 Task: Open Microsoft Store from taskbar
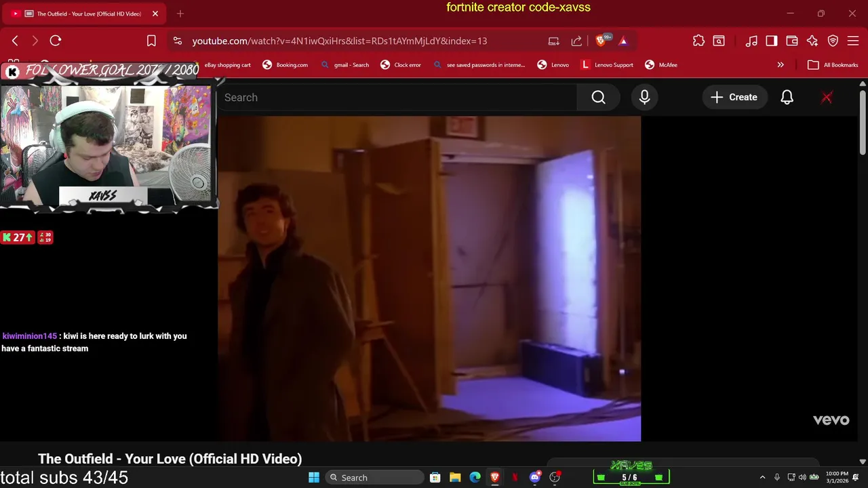(435, 478)
